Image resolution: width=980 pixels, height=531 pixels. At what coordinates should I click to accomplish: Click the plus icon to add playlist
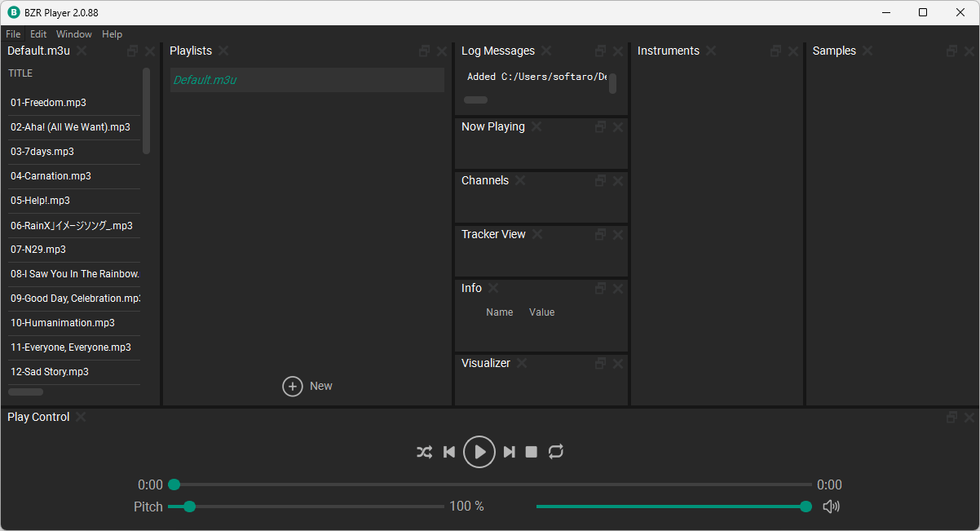(293, 387)
